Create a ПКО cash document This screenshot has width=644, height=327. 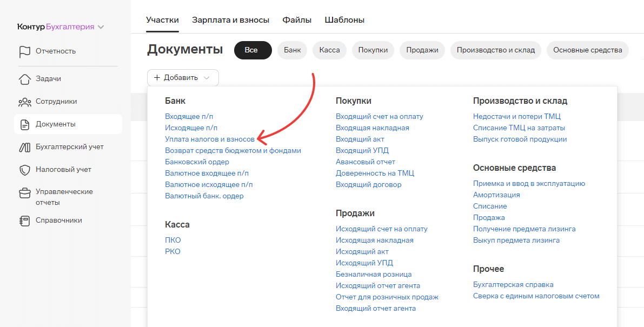tap(173, 241)
